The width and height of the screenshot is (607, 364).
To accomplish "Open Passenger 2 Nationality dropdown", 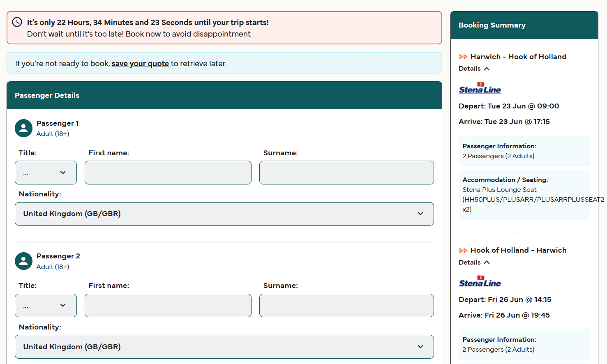I will tap(224, 347).
